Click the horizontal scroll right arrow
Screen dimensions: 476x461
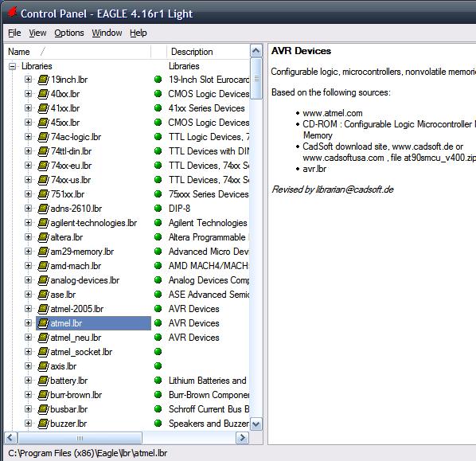click(x=243, y=438)
